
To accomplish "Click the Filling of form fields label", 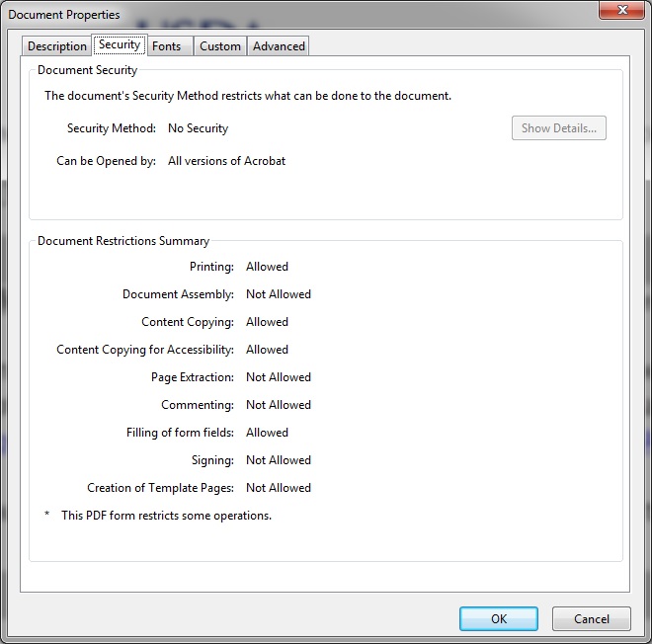I will point(180,433).
